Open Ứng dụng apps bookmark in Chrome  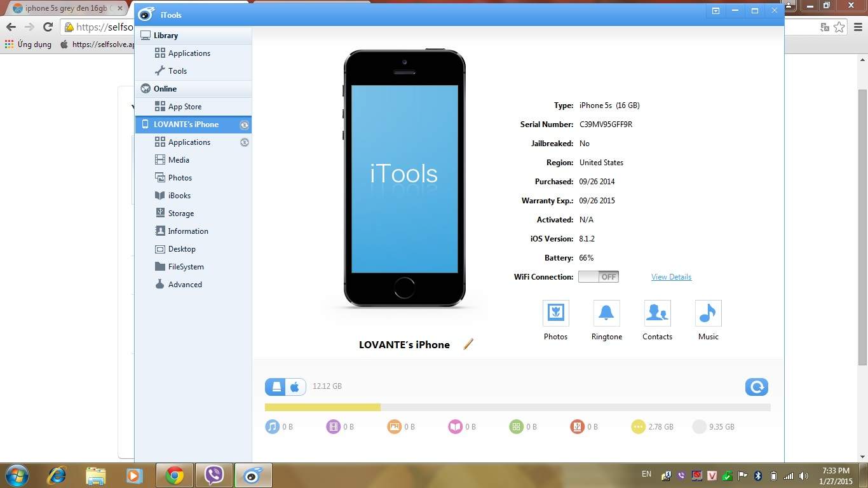tap(28, 44)
